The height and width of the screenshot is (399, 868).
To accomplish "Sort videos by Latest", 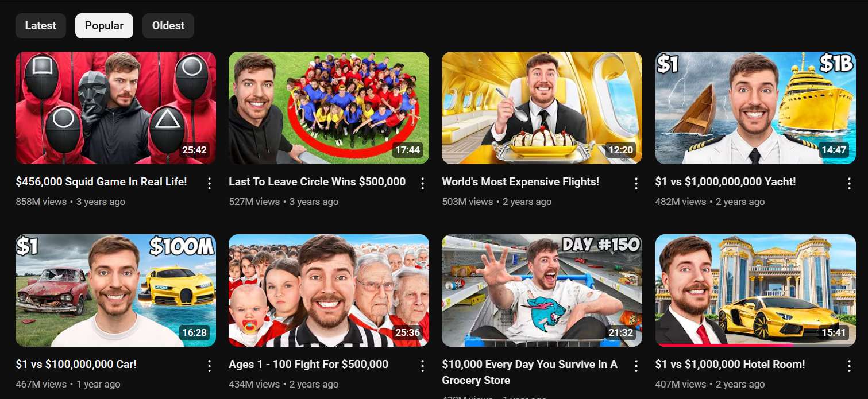I will point(41,26).
